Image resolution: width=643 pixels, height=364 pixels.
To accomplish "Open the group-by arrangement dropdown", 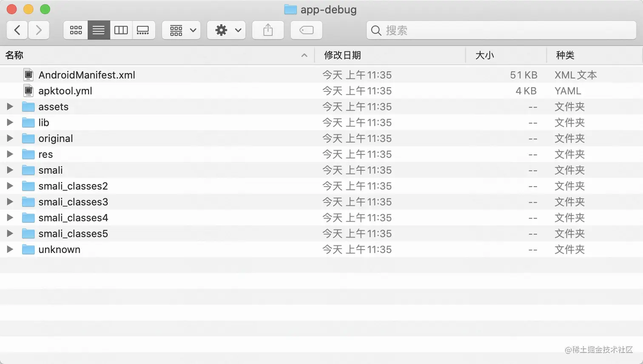I will pyautogui.click(x=182, y=30).
